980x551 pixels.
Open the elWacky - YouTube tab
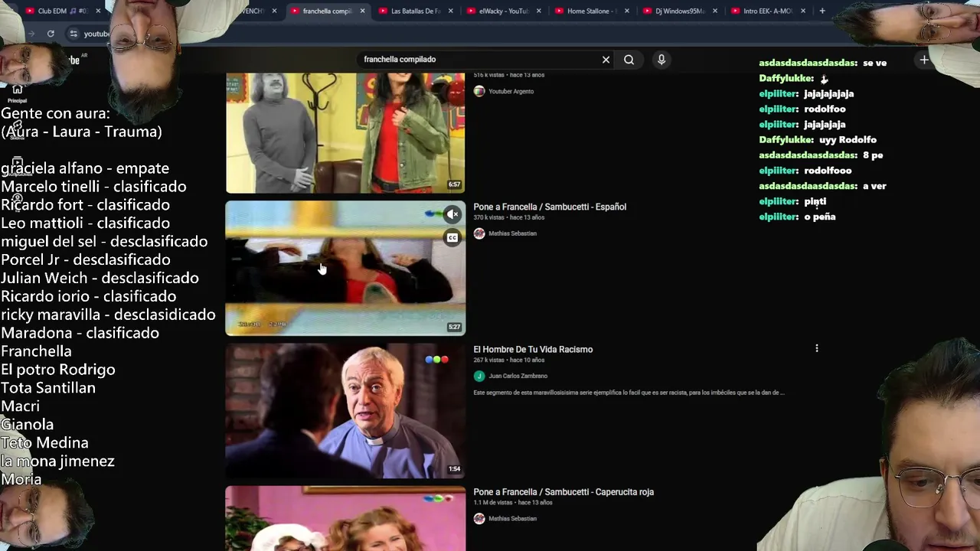click(x=503, y=11)
